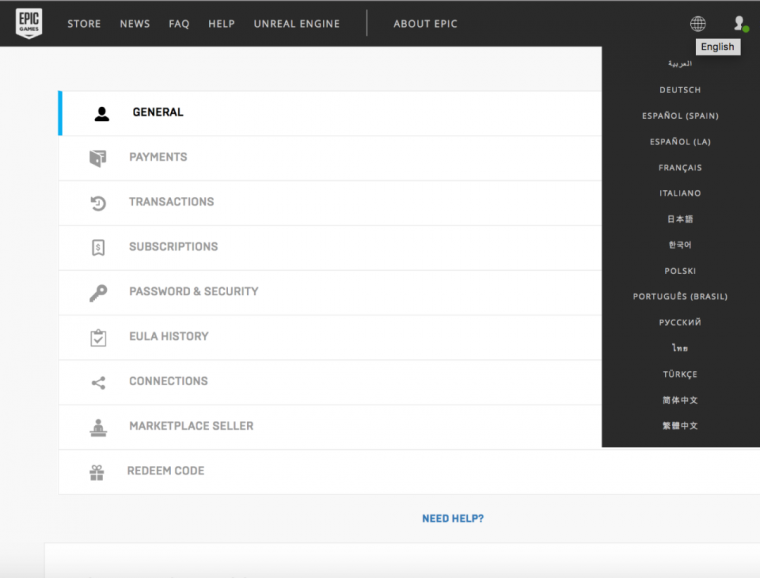760x578 pixels.
Task: Go to the FAQ page
Action: coord(179,24)
